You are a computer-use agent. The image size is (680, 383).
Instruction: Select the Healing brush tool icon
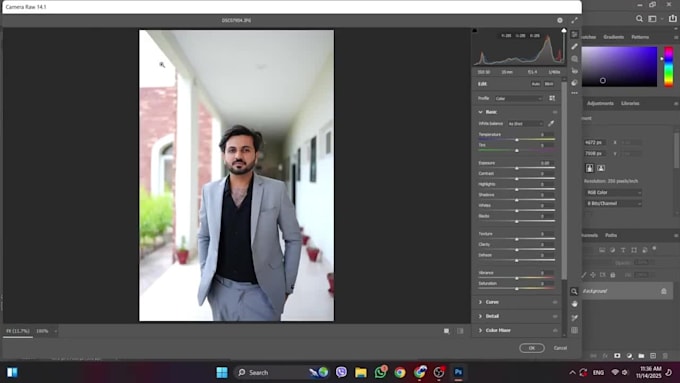(575, 46)
